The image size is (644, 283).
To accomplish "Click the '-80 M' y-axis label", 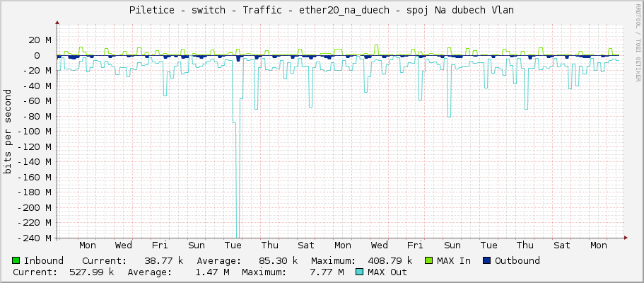I will (37, 116).
